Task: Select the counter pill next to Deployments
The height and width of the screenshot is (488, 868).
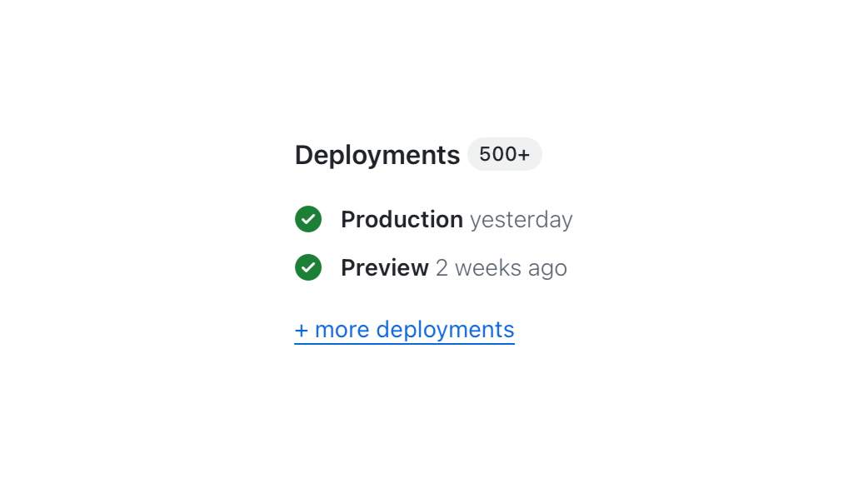Action: pos(504,154)
